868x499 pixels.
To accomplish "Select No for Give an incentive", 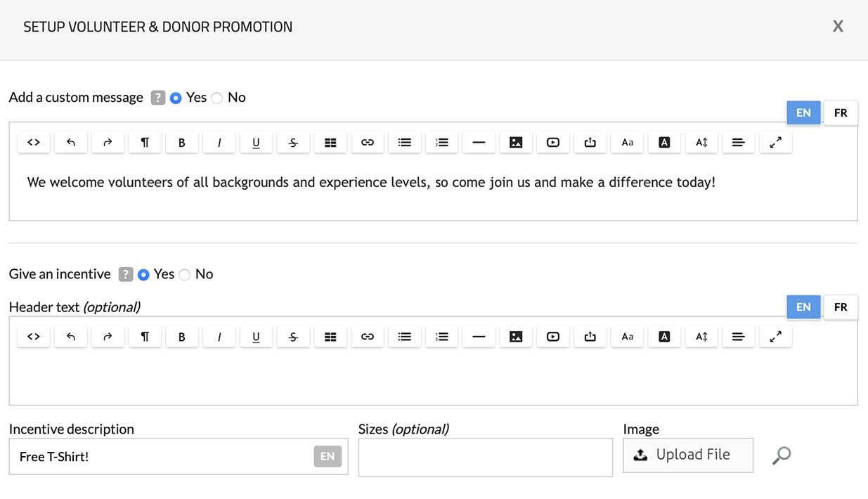I will tap(185, 275).
